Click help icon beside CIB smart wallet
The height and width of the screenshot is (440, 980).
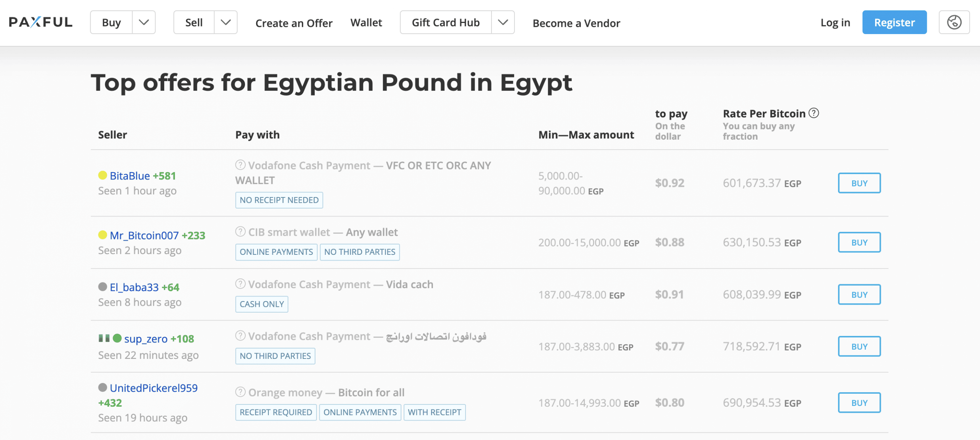point(240,231)
